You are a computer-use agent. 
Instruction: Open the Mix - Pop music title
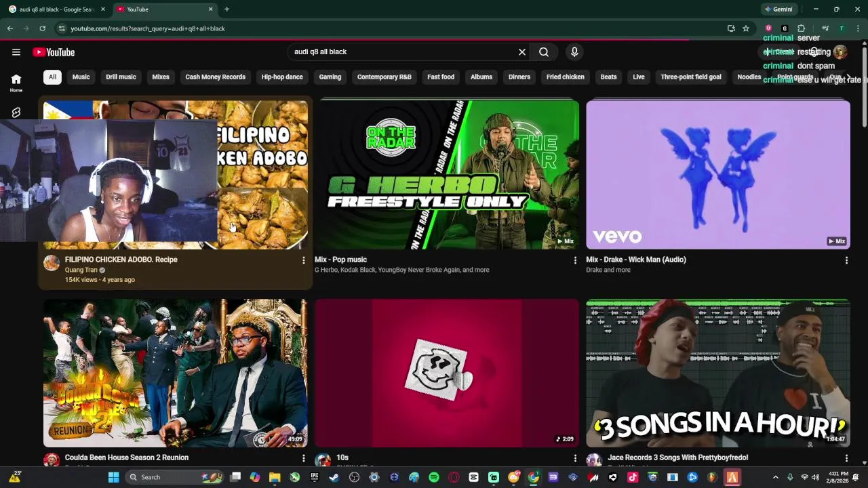[x=340, y=260]
